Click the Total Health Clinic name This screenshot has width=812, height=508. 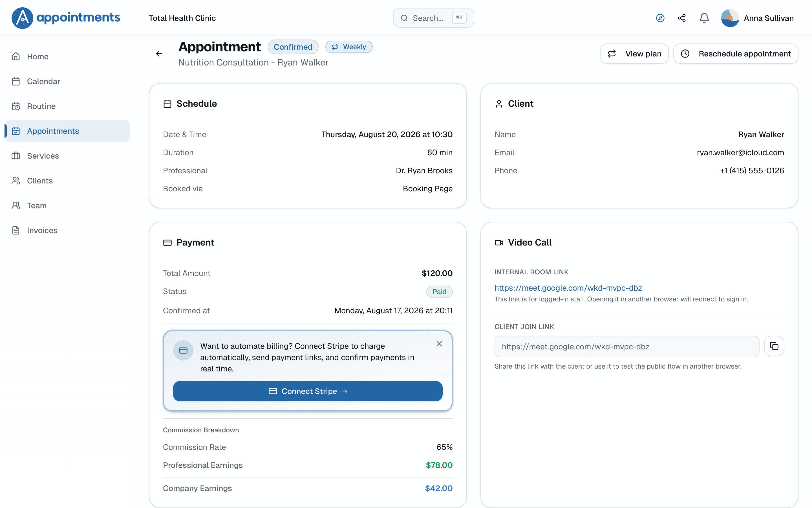[x=182, y=18]
